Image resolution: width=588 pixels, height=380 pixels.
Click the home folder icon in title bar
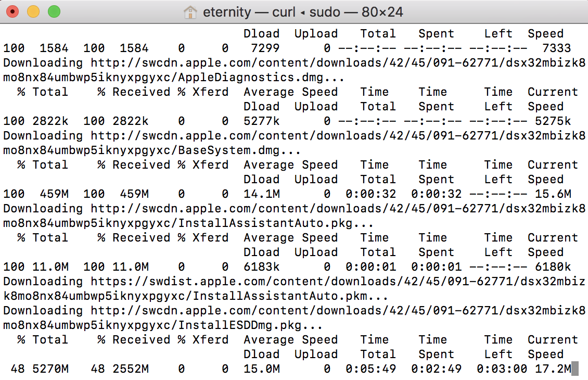point(190,12)
